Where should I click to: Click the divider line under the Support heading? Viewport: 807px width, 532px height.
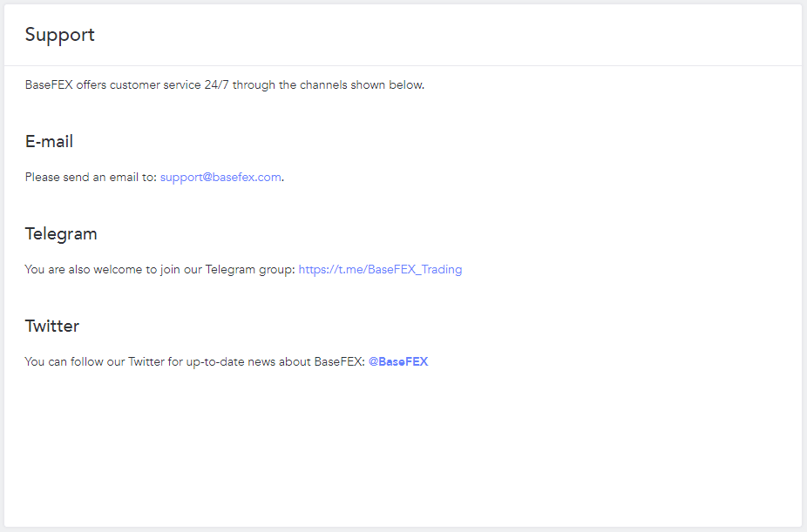click(x=403, y=65)
